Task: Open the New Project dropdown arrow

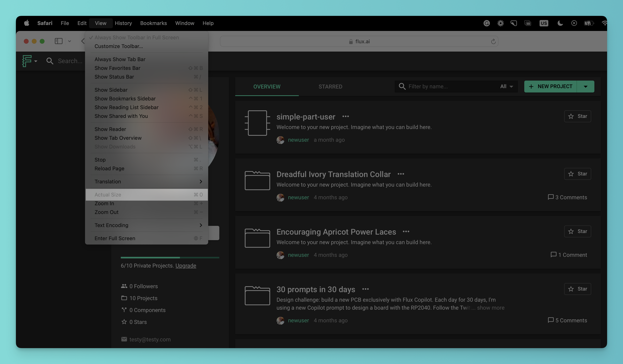Action: point(585,86)
